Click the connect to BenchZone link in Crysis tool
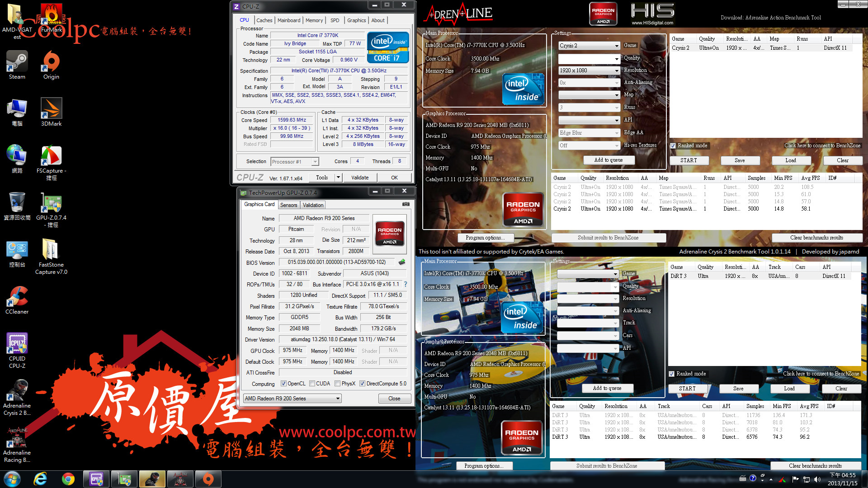The image size is (868, 488). pos(822,145)
